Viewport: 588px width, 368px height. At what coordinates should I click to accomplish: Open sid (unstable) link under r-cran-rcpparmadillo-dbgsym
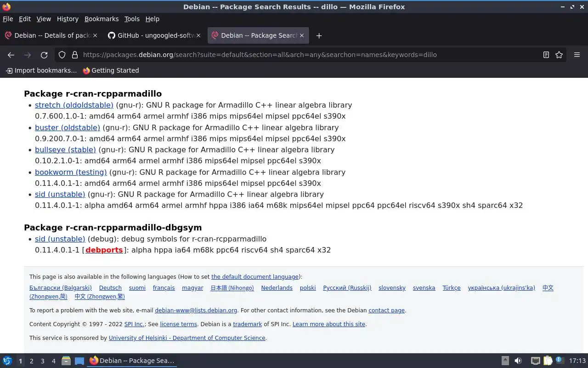click(x=60, y=239)
